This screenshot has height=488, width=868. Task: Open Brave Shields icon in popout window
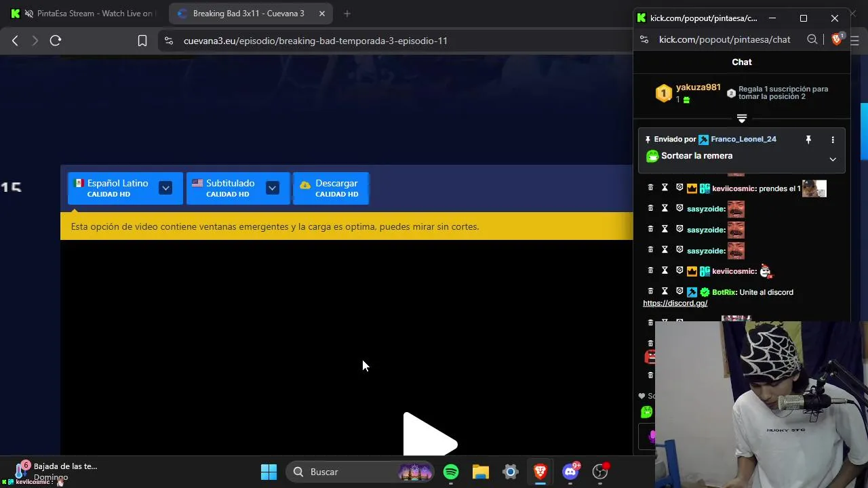[x=837, y=39]
